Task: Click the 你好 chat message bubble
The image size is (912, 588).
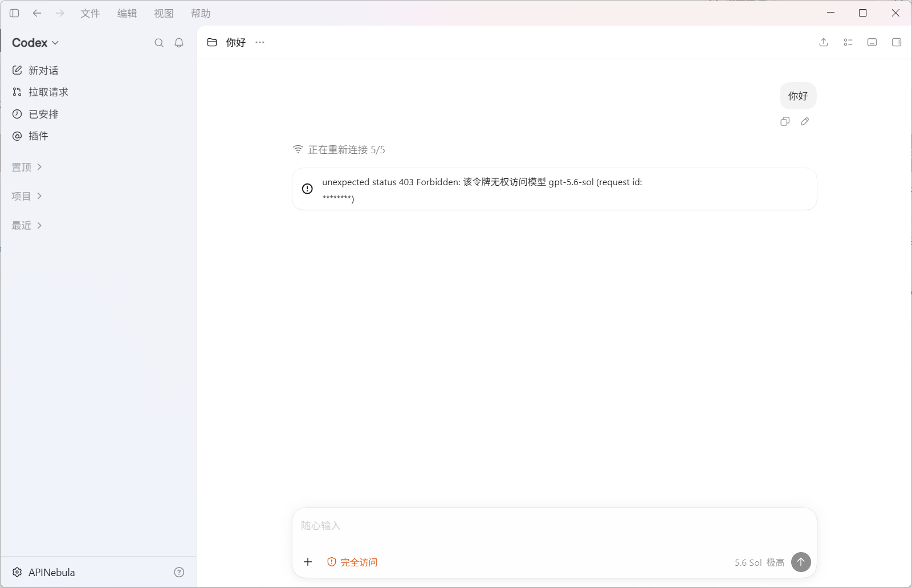Action: tap(798, 96)
